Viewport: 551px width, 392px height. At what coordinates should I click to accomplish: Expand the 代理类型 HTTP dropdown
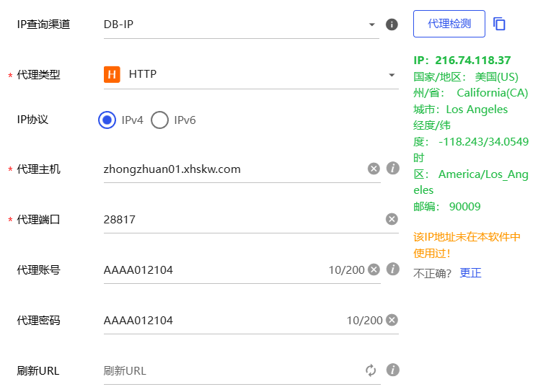pos(250,74)
